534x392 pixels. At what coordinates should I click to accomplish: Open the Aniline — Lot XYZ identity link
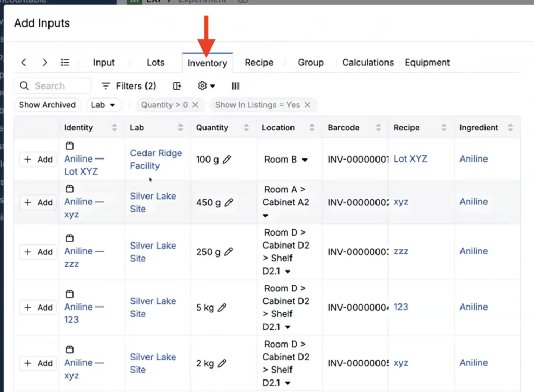click(84, 165)
